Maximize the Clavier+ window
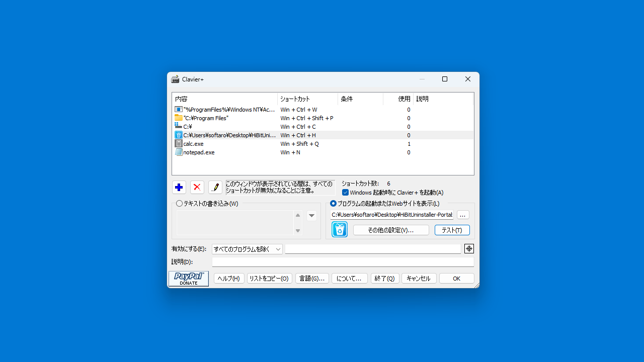Viewport: 644px width, 362px height. [x=445, y=79]
